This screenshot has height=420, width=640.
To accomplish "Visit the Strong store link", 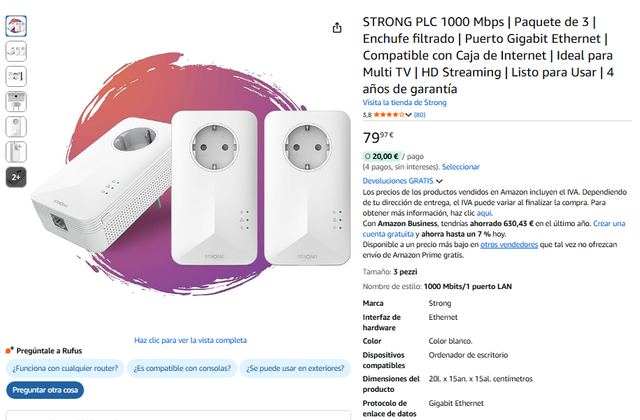I will 405,102.
